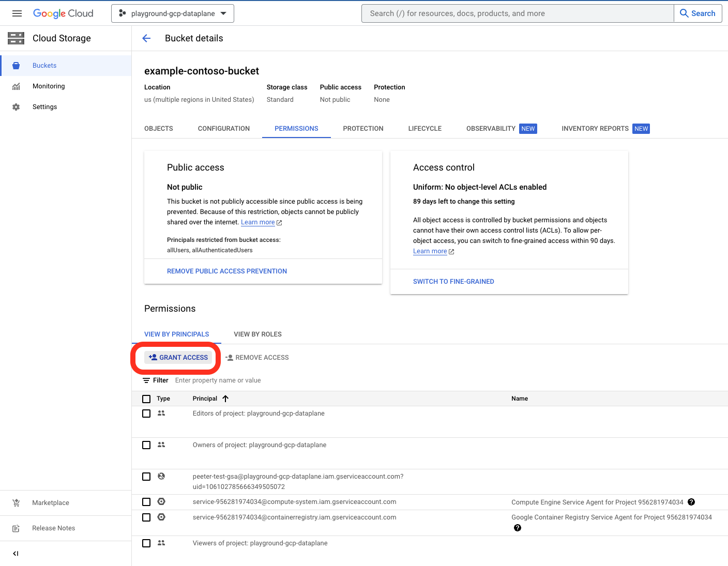This screenshot has height=566, width=728.
Task: Collapse the left sidebar with the arrow icon
Action: pyautogui.click(x=16, y=554)
